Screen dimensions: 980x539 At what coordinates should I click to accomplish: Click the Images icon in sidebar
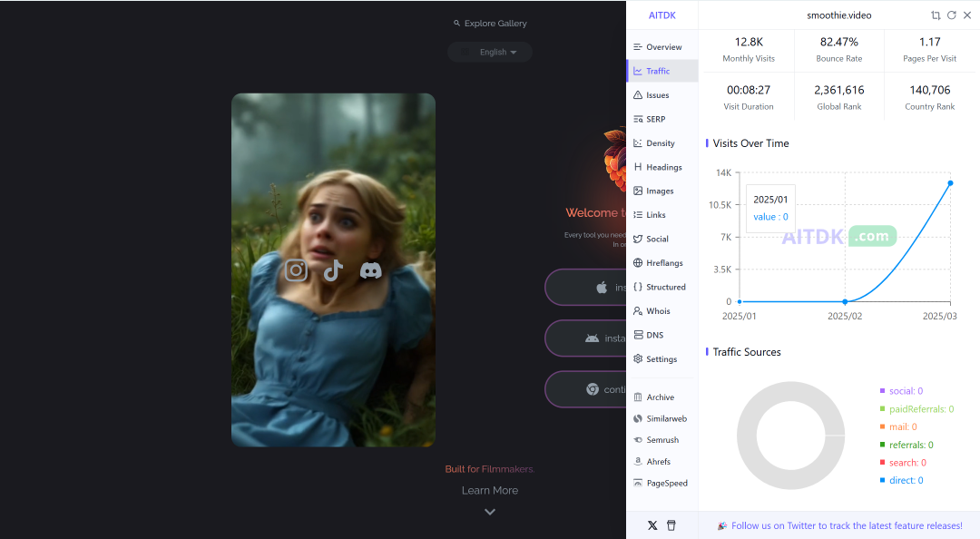click(x=638, y=191)
